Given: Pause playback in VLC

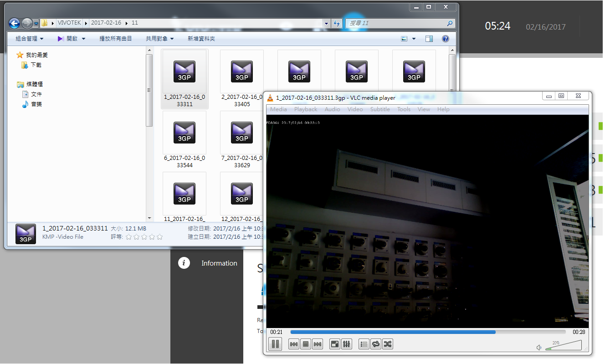Looking at the screenshot, I should point(275,344).
